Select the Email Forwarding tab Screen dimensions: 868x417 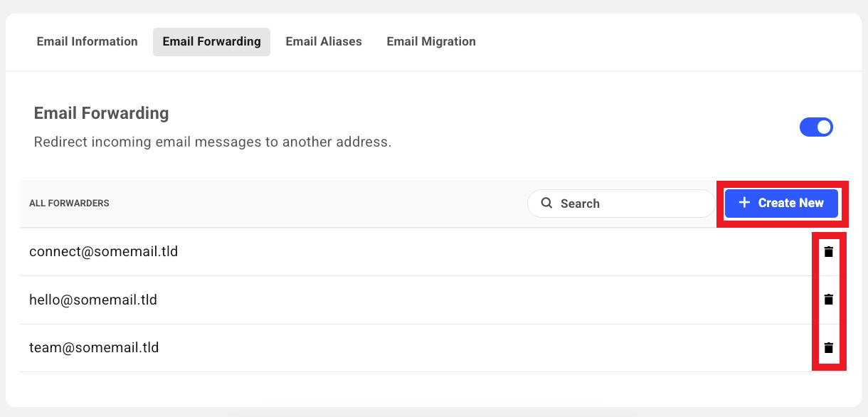tap(211, 41)
